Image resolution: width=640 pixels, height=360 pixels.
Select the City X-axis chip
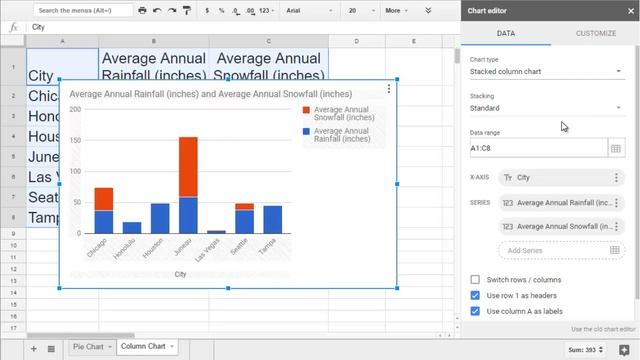point(562,178)
